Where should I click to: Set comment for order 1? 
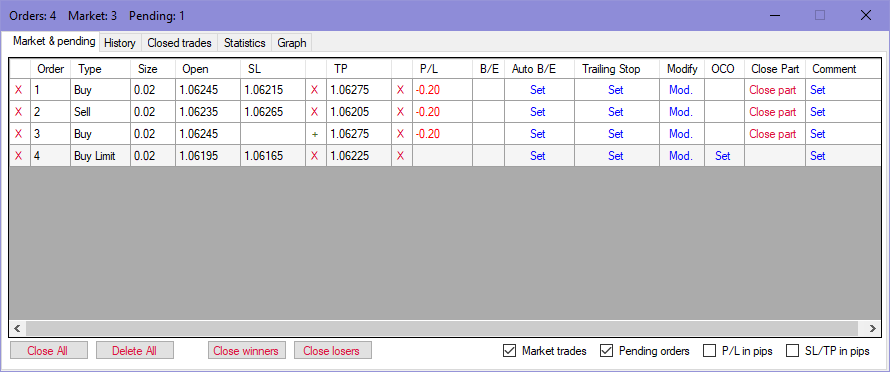click(x=817, y=90)
